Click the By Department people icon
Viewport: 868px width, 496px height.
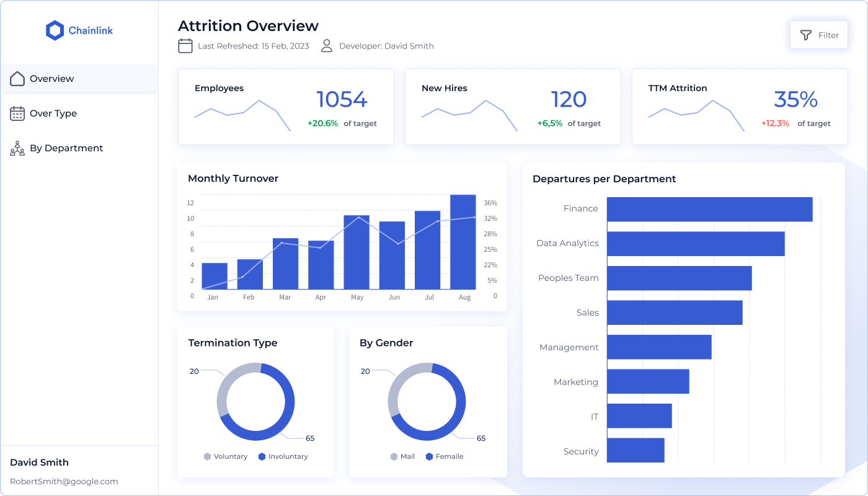(x=17, y=148)
